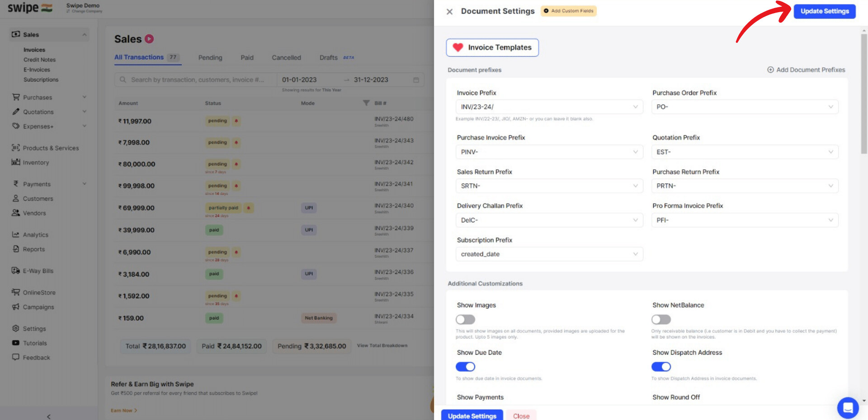Click the start date 01-01-2023 field
The width and height of the screenshot is (868, 420).
(x=299, y=80)
